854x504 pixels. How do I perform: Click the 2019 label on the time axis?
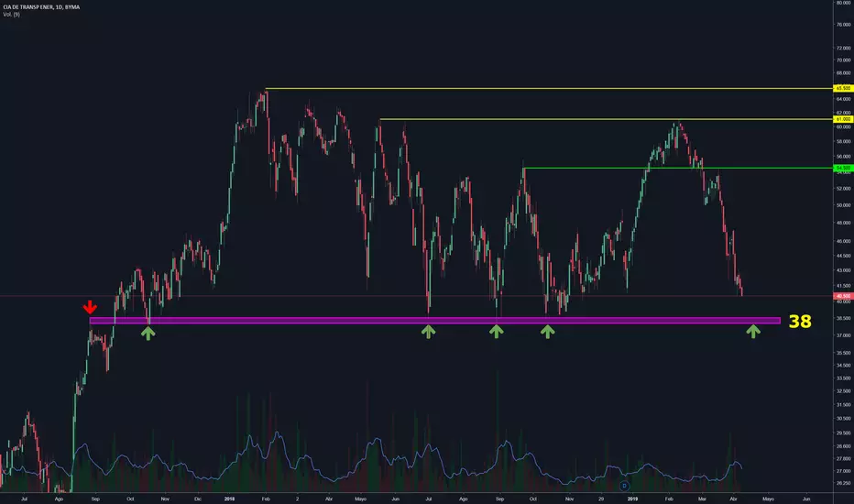click(632, 499)
